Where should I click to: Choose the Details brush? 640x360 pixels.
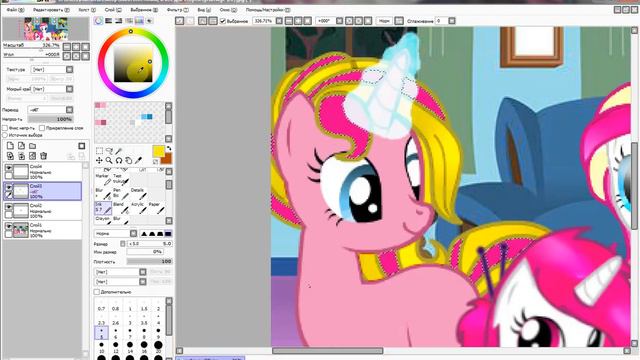138,193
